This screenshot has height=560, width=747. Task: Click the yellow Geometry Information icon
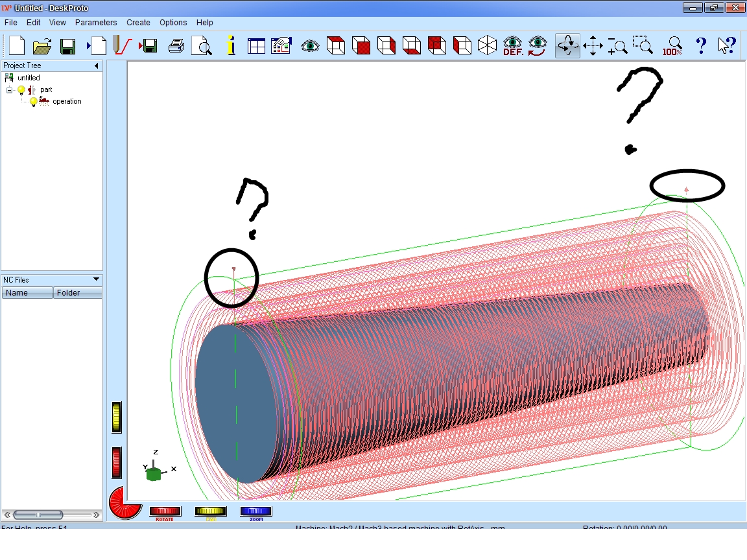[230, 46]
